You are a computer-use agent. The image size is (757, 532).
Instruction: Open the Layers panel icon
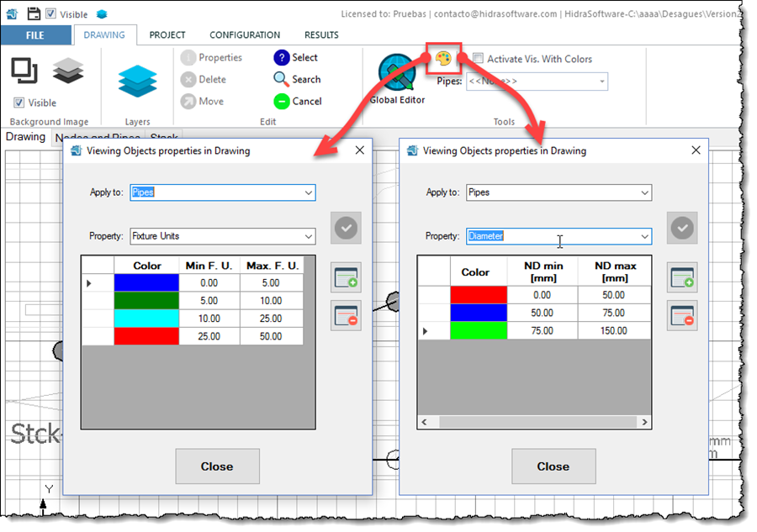[136, 80]
